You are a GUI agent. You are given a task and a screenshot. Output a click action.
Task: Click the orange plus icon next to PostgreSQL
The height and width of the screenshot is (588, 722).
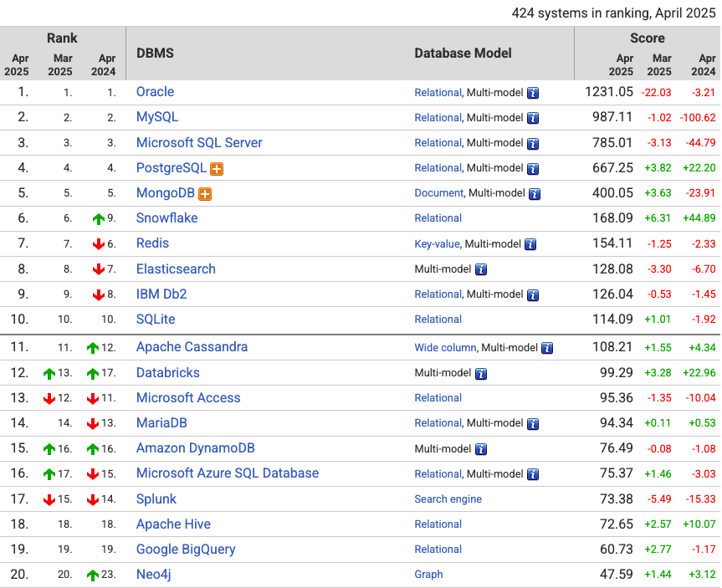click(x=217, y=169)
